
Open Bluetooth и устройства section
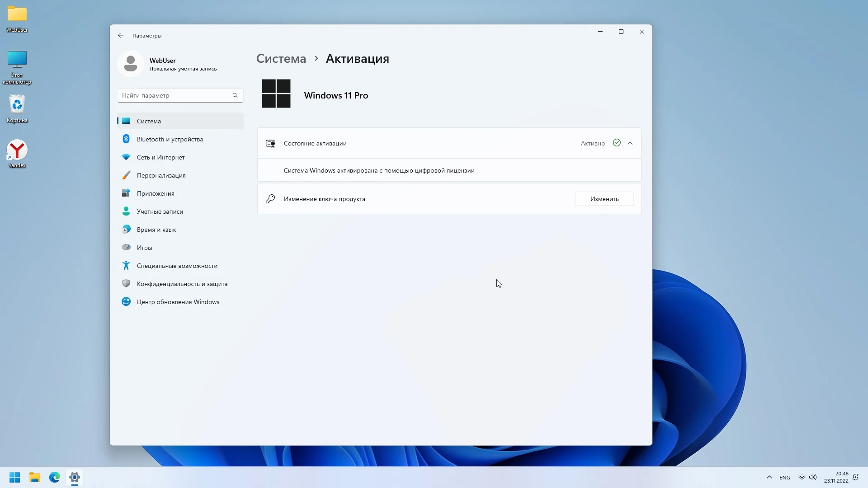tap(170, 139)
